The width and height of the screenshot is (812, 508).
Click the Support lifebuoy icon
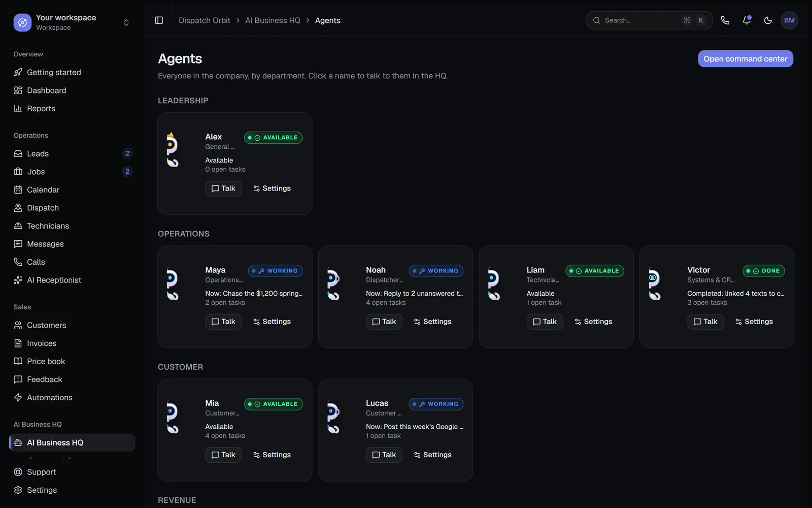18,472
